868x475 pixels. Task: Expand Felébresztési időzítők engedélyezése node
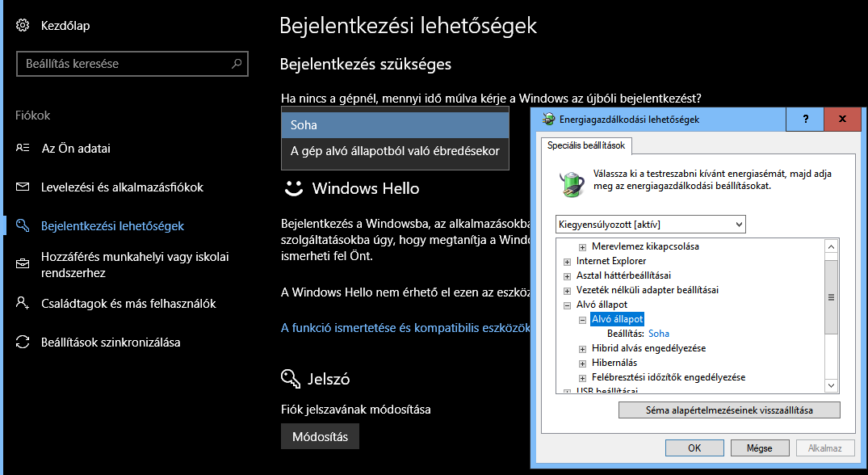click(582, 377)
